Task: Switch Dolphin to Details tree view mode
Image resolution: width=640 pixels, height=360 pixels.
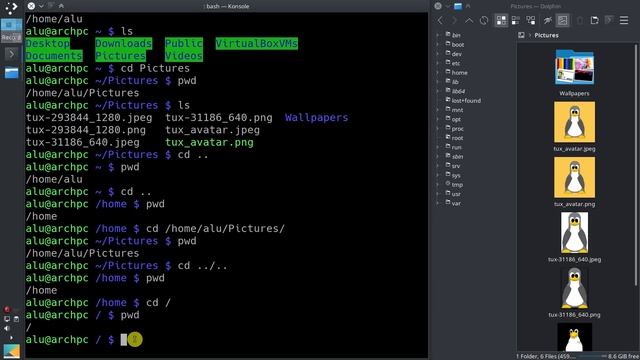Action: 531,20
